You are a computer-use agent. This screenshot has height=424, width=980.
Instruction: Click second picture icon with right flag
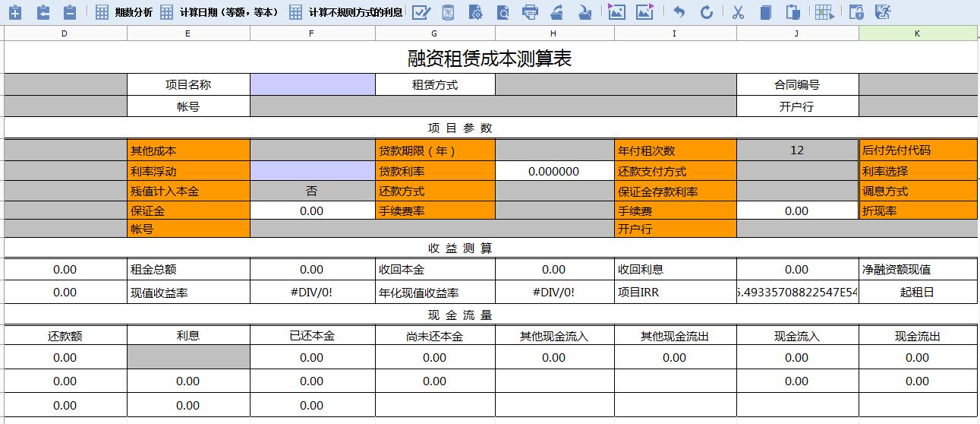click(x=645, y=12)
